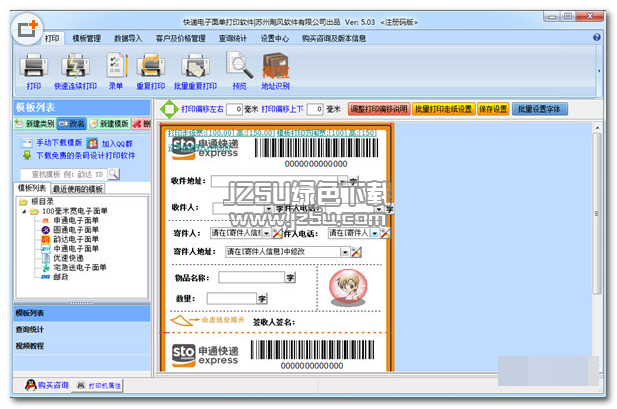Image resolution: width=617 pixels, height=409 pixels.
Task: Open the 数据导入 tab
Action: [x=127, y=38]
